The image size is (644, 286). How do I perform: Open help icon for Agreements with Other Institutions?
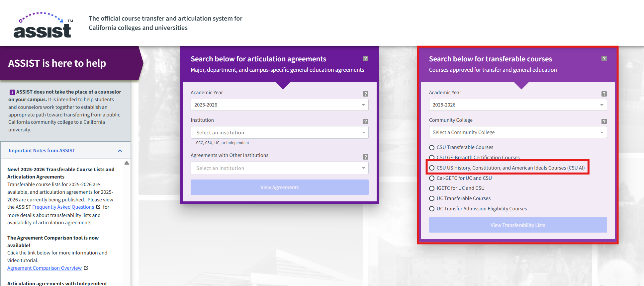tap(366, 157)
